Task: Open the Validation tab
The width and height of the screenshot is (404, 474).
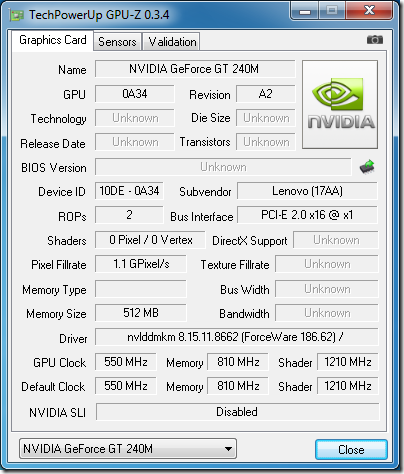Action: tap(172, 42)
